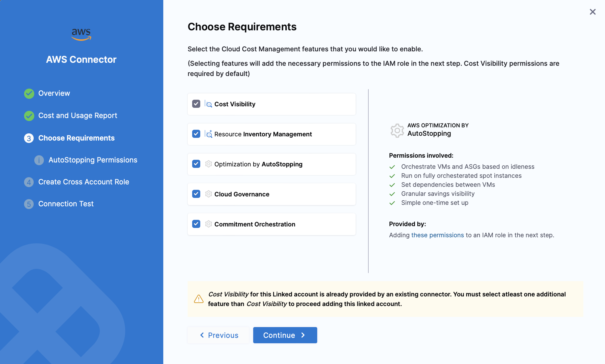
Task: Click the Cloud Governance gear icon
Action: click(x=208, y=194)
